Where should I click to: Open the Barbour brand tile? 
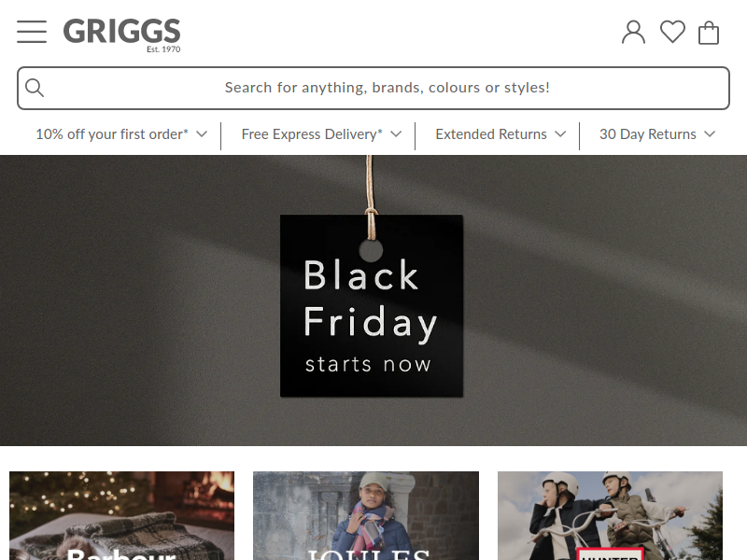click(x=122, y=516)
